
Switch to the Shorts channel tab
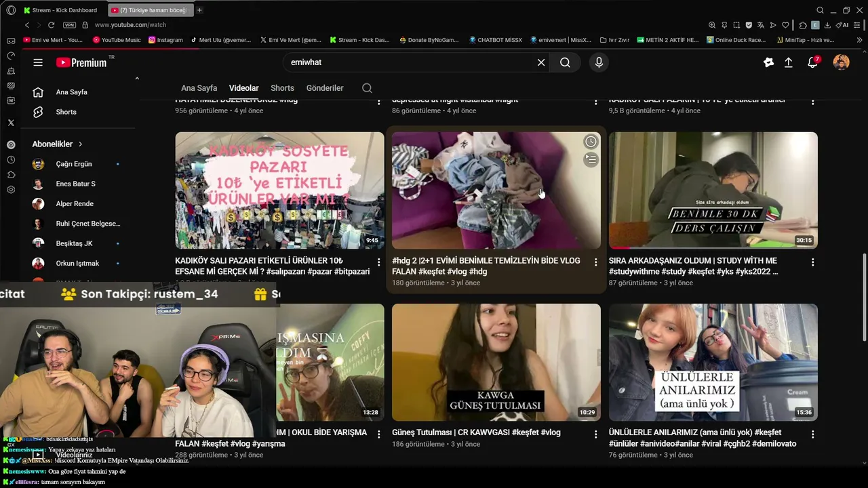[282, 88]
